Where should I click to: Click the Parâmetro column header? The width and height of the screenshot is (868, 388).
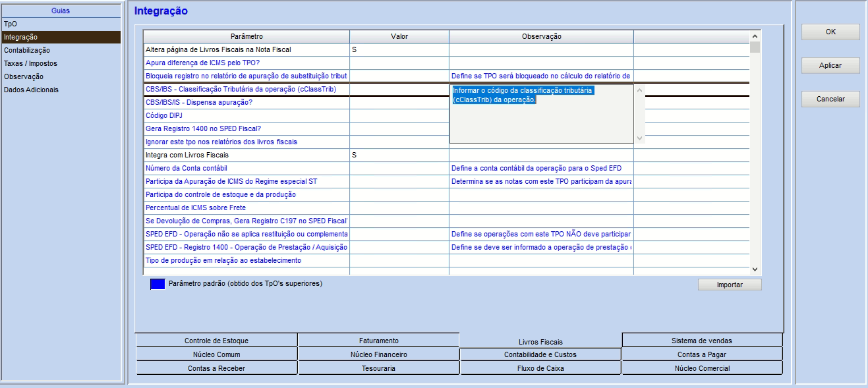coord(246,36)
